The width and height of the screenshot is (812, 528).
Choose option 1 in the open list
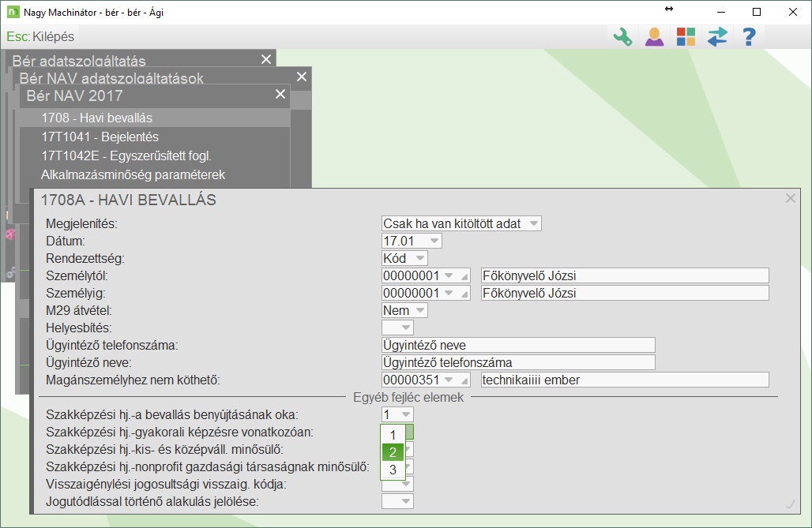(393, 435)
